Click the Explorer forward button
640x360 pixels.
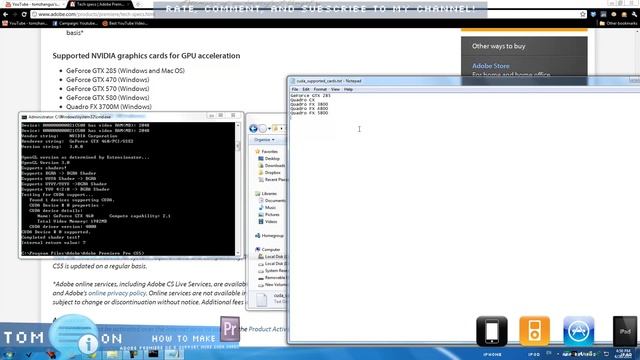[263, 129]
